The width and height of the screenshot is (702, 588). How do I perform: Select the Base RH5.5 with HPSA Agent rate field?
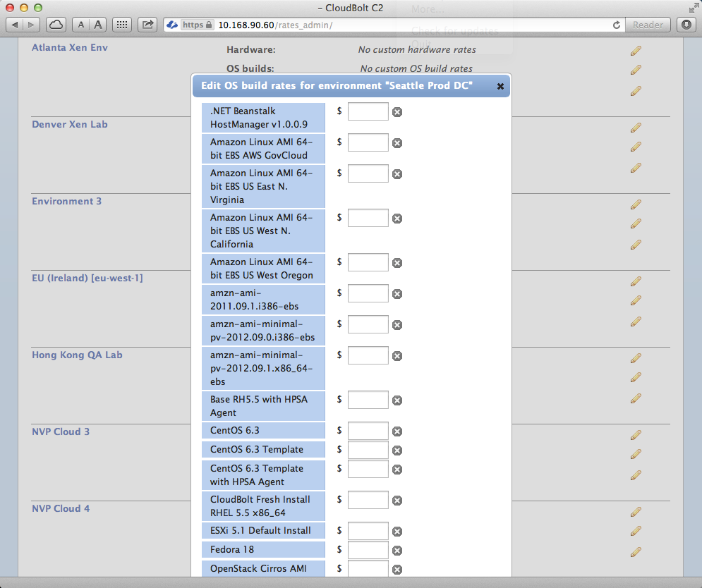368,400
